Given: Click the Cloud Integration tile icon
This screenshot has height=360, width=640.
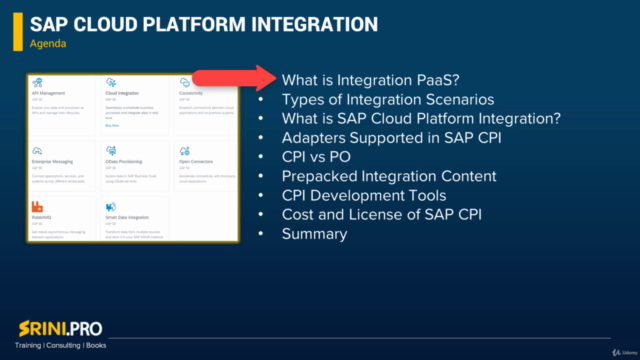Looking at the screenshot, I should [x=111, y=83].
